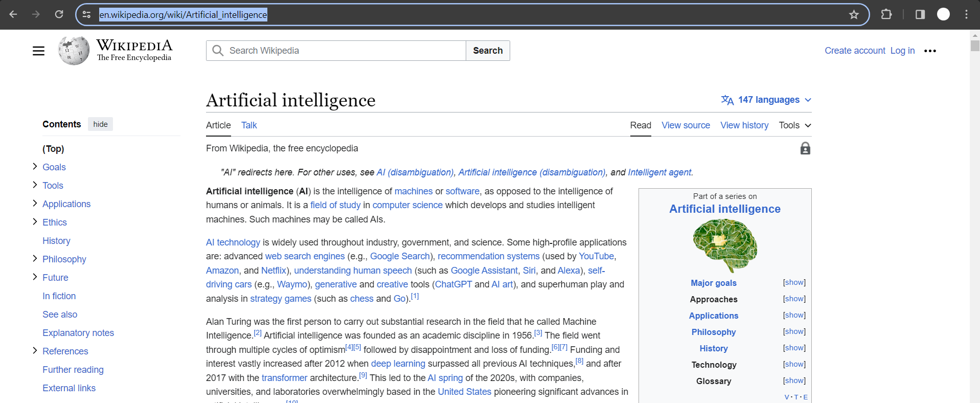Expand the References contents section

tap(35, 350)
